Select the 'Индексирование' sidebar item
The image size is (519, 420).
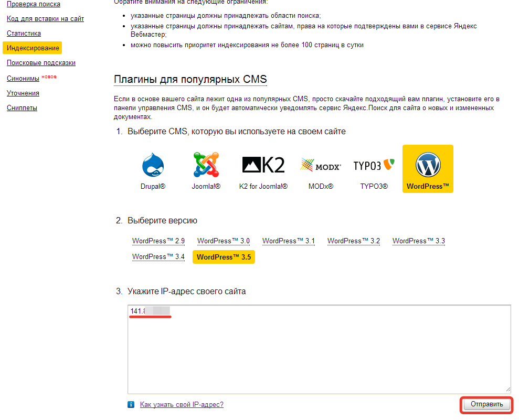33,48
